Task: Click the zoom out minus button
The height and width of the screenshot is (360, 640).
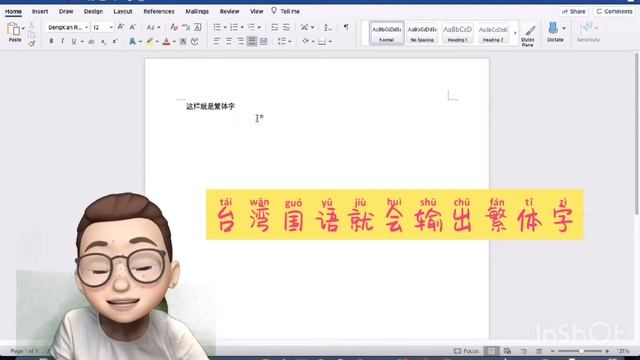Action: [552, 351]
